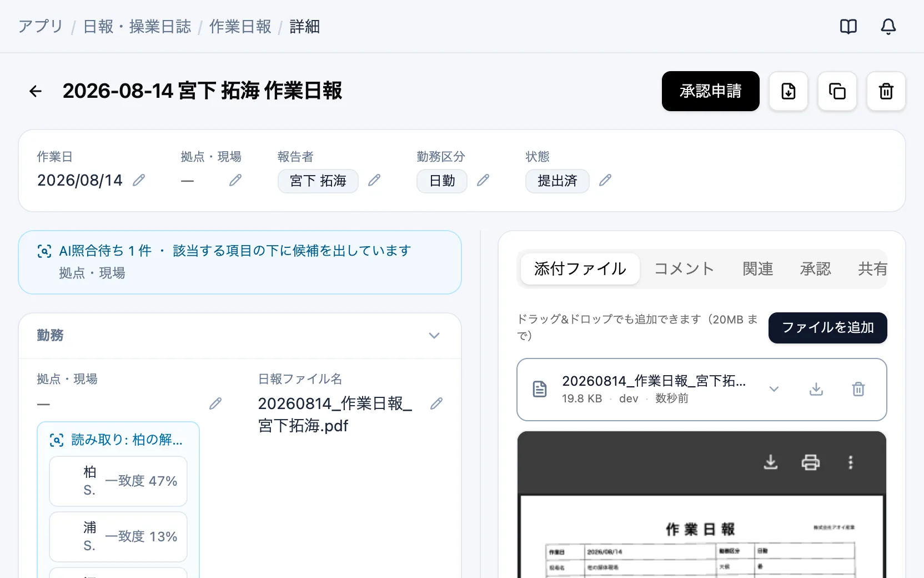Download the attached 20260814 file
The width and height of the screenshot is (924, 578).
(816, 389)
